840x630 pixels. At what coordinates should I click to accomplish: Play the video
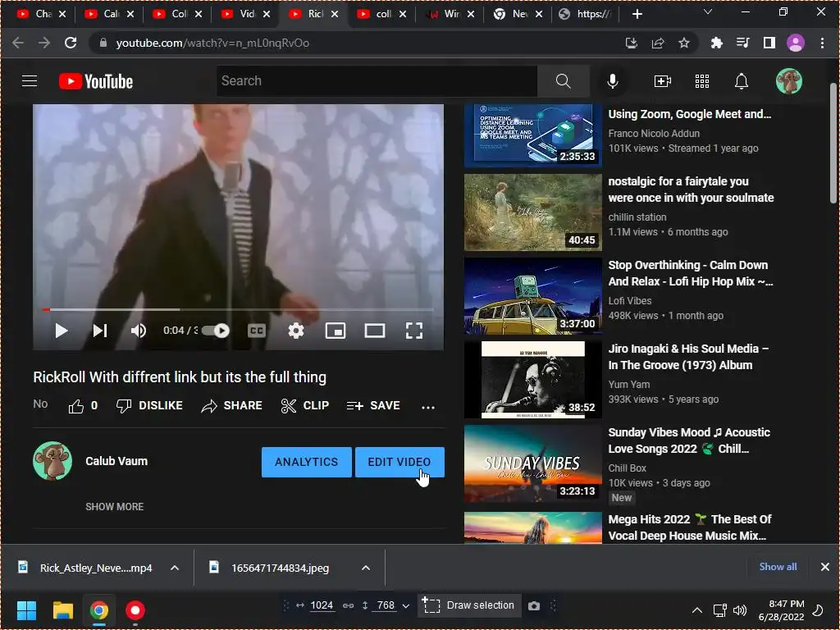(x=61, y=331)
